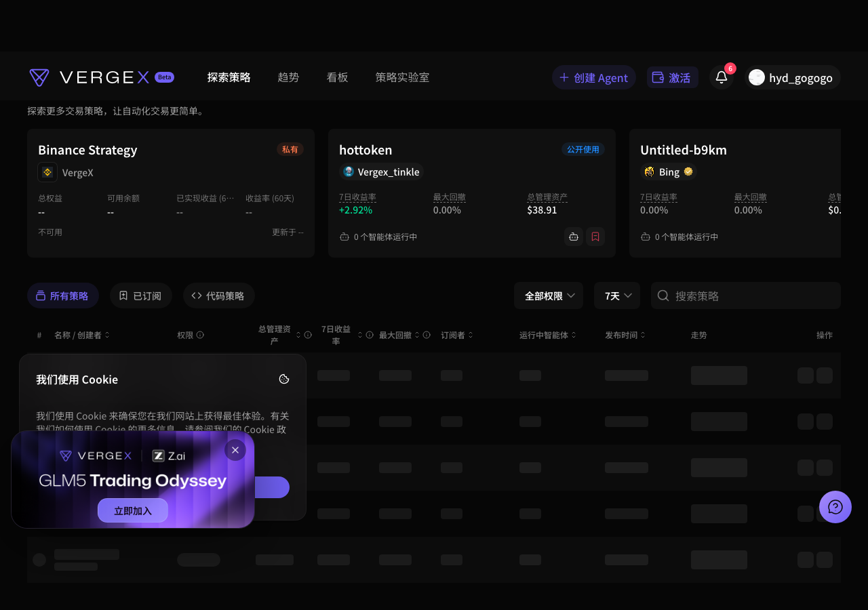Click the Bing creator avatar
The image size is (868, 610).
tap(650, 171)
